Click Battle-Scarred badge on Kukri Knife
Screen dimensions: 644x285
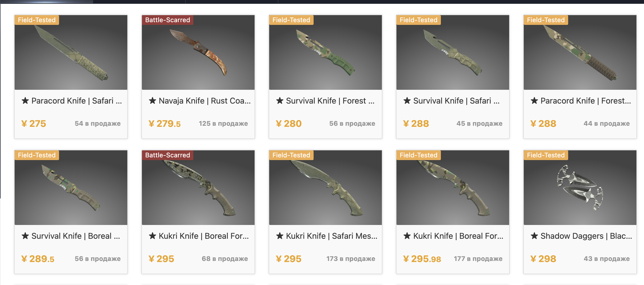point(167,155)
